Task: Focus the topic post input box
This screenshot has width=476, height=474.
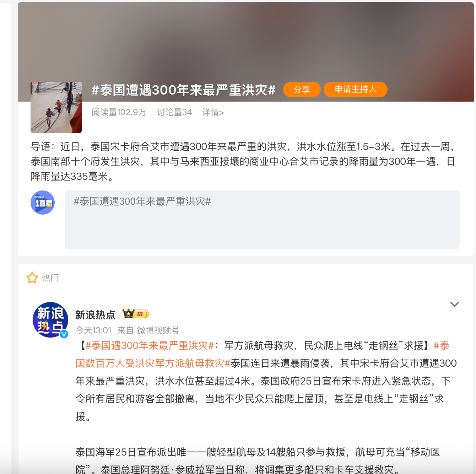Action: click(x=262, y=220)
